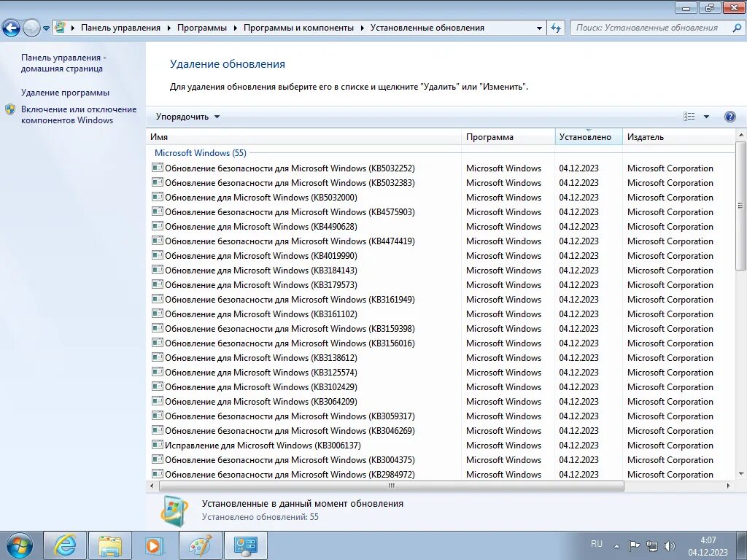
Task: Collapse the 'Microsoft Windows (55)' group
Action: click(x=201, y=153)
